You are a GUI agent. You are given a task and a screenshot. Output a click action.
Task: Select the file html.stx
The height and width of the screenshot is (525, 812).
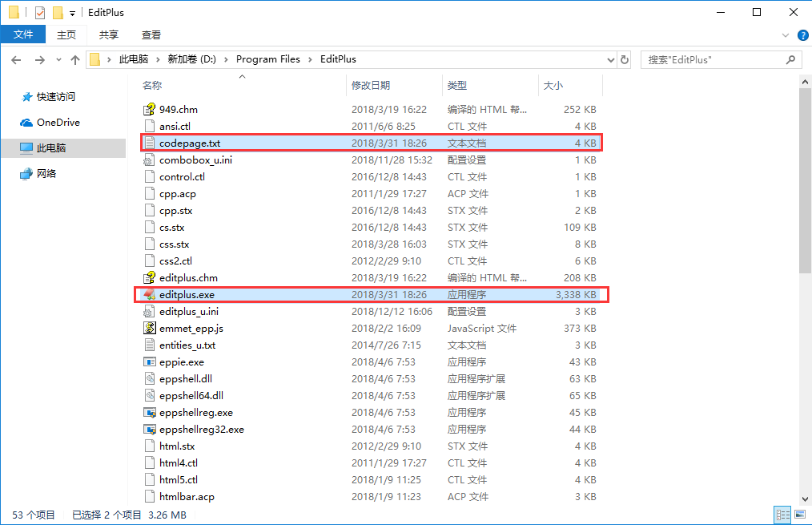point(371,446)
